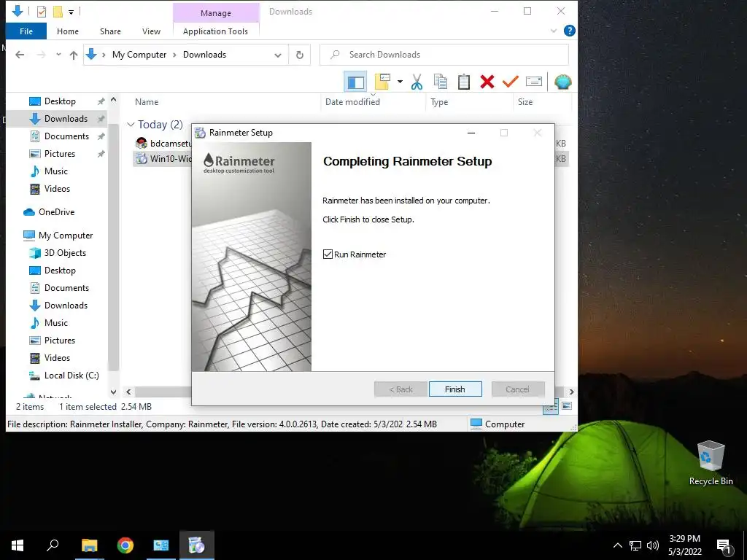Click the Cut scissors toolbar icon

pos(417,82)
